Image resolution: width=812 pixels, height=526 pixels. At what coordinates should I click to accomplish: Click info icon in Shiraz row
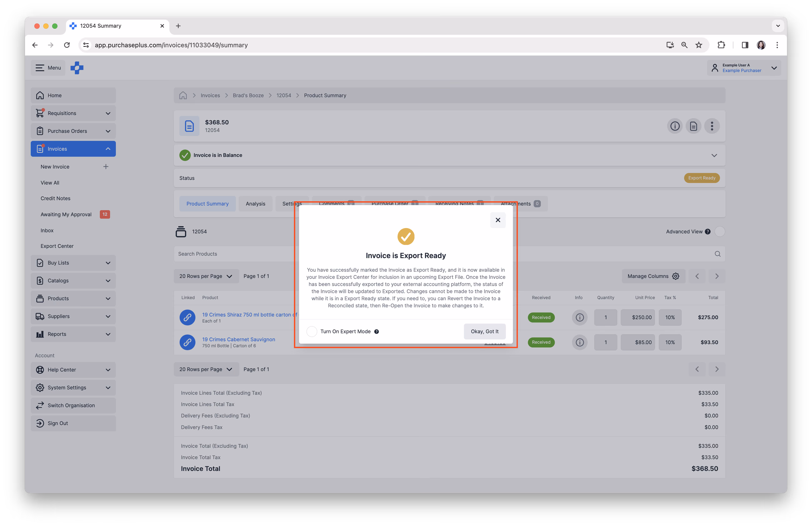pyautogui.click(x=579, y=317)
